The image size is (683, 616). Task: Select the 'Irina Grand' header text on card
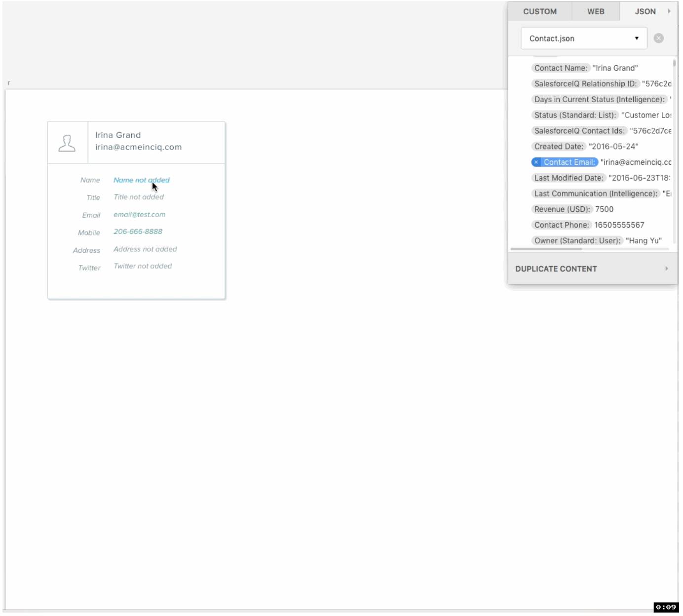pos(118,135)
